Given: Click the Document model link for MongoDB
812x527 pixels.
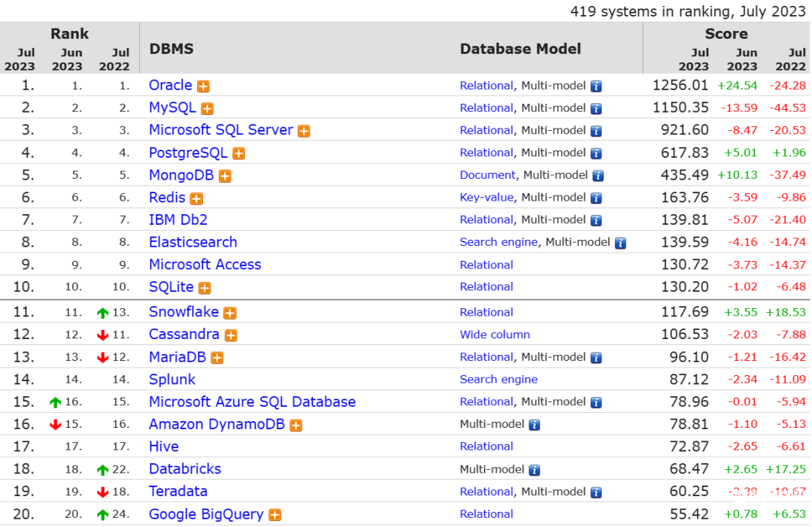Looking at the screenshot, I should 487,175.
